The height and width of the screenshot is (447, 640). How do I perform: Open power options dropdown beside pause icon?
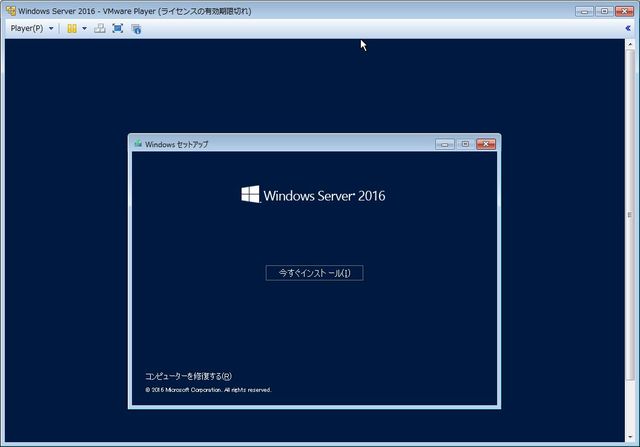(x=84, y=29)
